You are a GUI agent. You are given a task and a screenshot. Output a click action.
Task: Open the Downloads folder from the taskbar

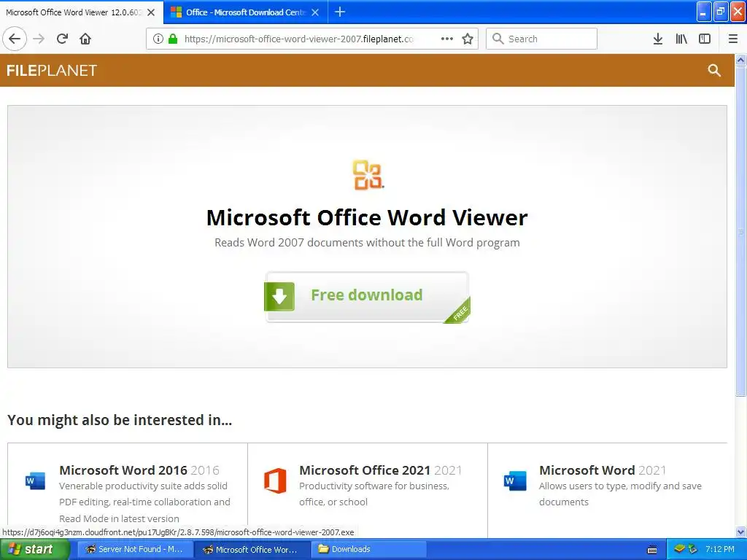click(x=368, y=549)
